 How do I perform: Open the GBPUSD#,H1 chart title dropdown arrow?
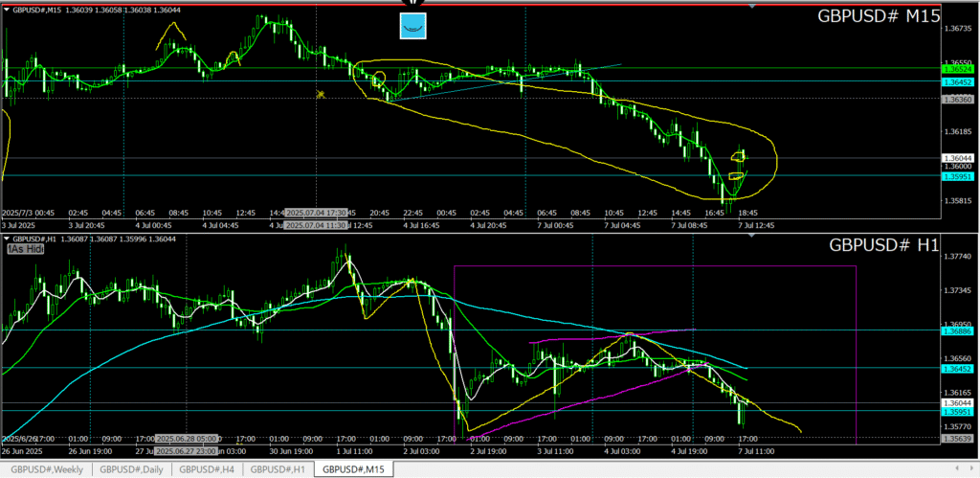[9, 239]
